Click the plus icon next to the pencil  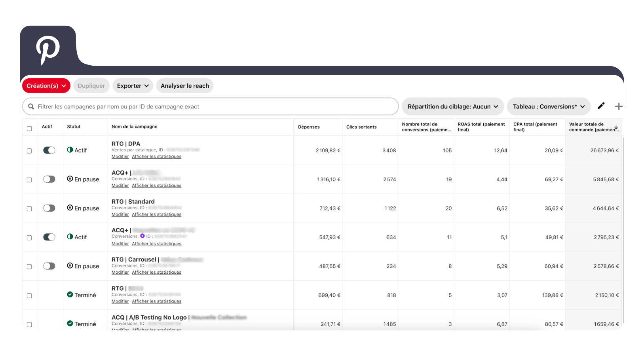(618, 106)
